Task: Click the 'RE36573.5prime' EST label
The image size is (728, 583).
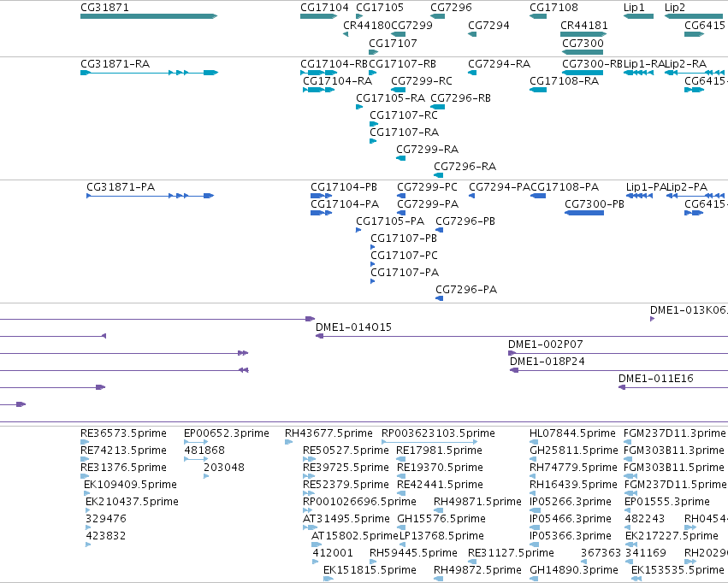Action: click(123, 433)
